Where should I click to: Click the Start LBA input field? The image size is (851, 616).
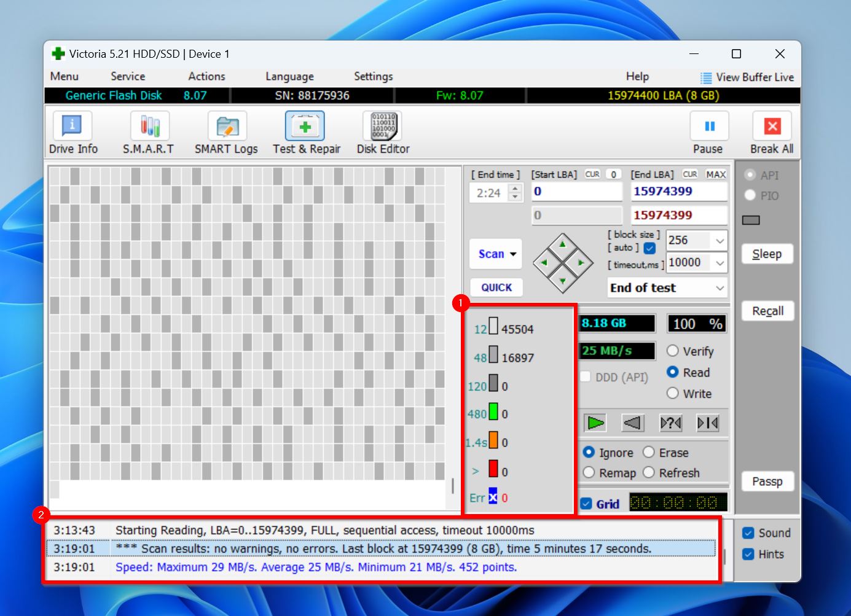tap(576, 192)
